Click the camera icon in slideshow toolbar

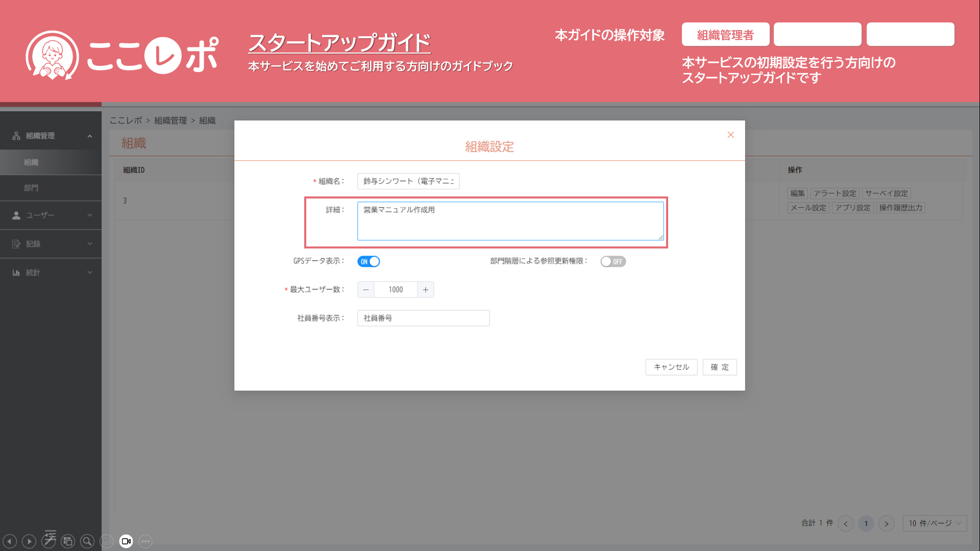tap(126, 541)
